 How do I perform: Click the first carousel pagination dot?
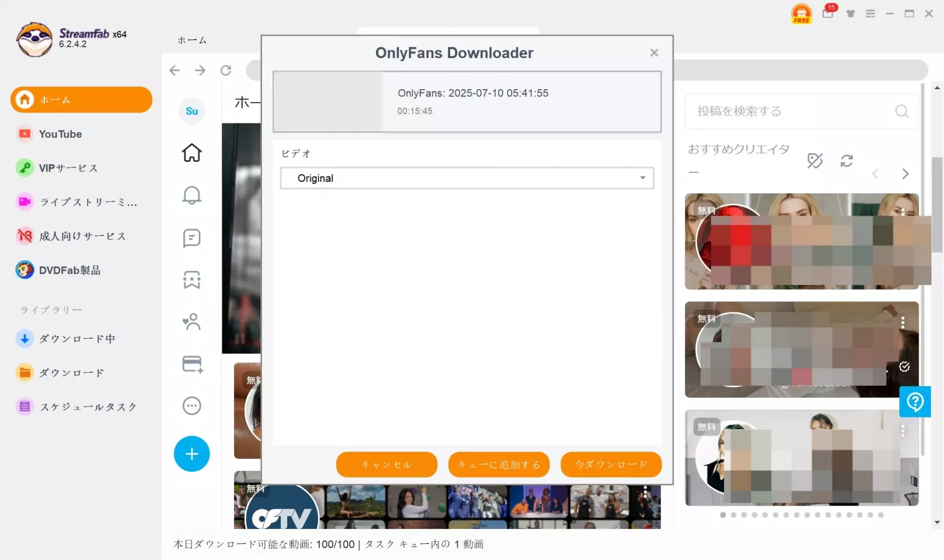[722, 515]
